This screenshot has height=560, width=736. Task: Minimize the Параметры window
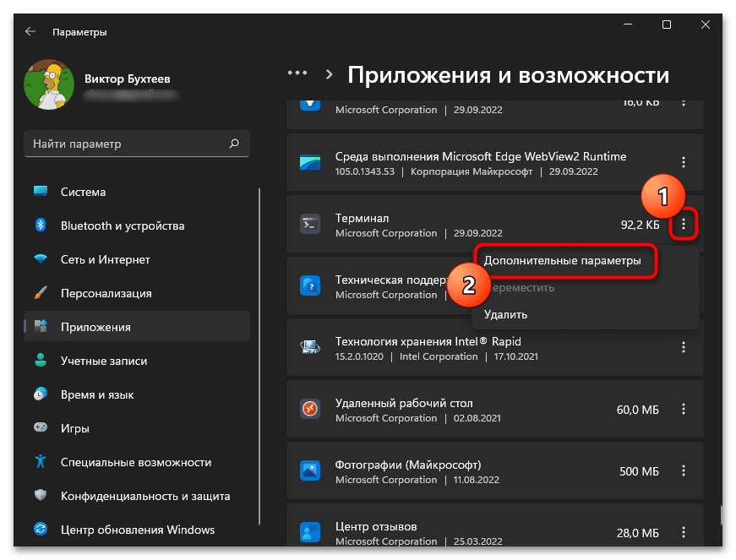pos(628,24)
